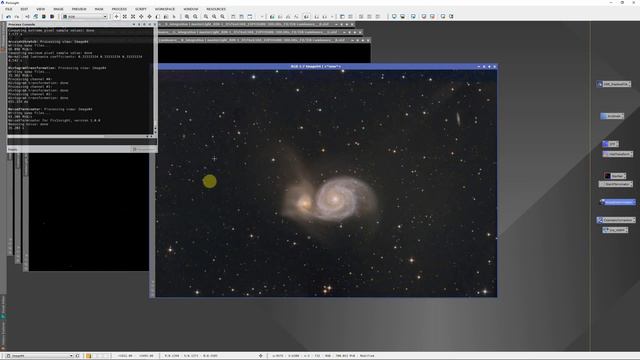Open the FILE menu

[8, 9]
